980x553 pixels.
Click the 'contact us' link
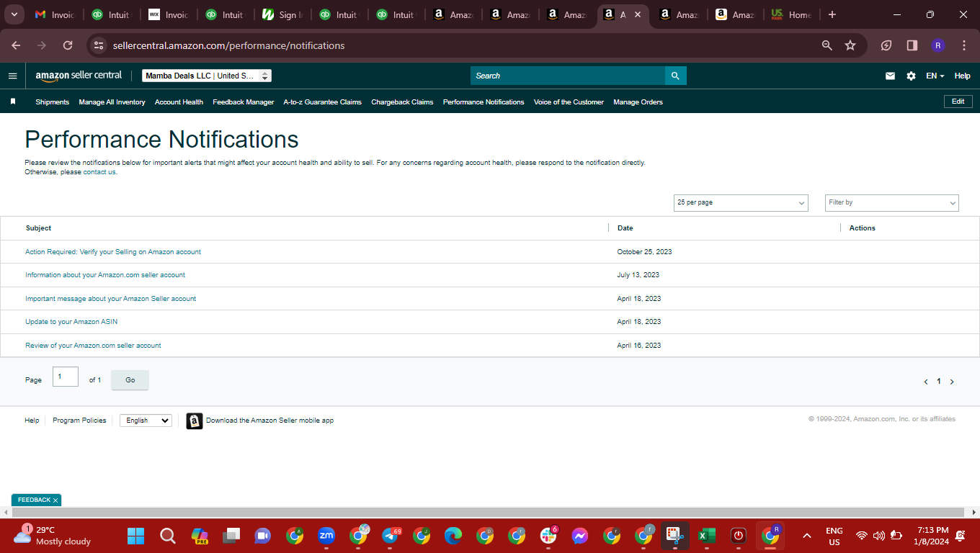click(99, 172)
